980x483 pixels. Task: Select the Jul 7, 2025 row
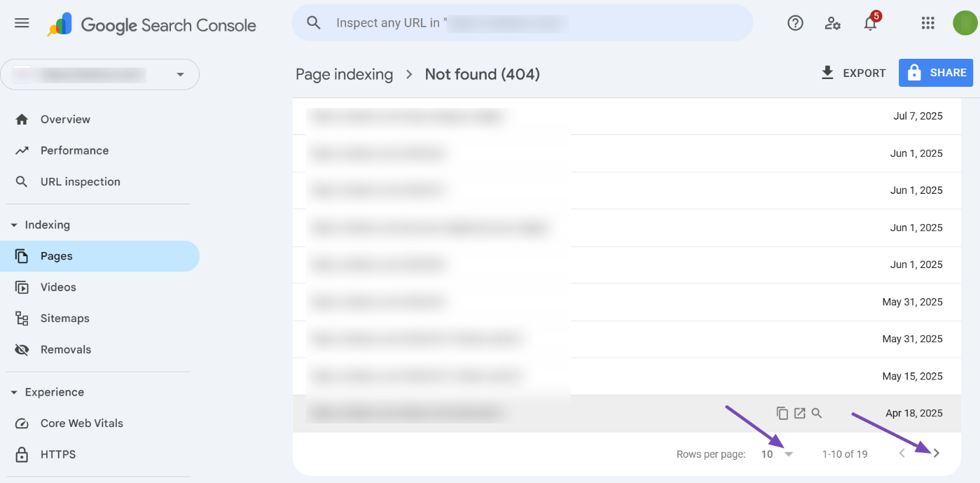[x=627, y=116]
